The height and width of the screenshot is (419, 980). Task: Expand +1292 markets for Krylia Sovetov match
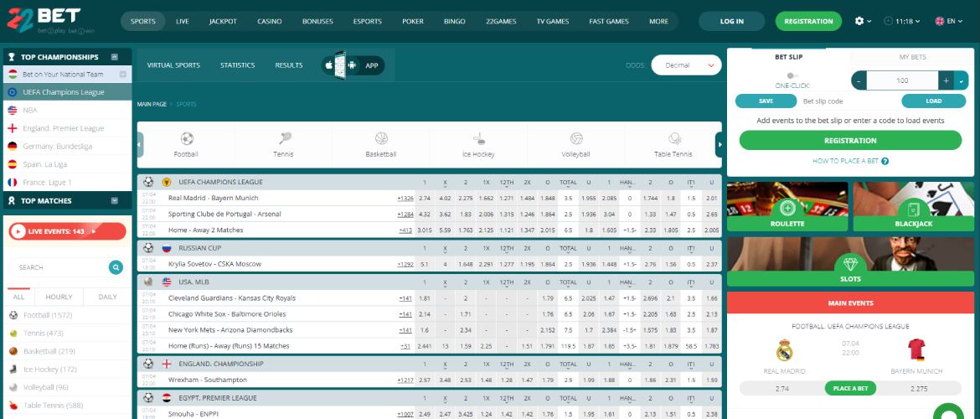point(405,265)
